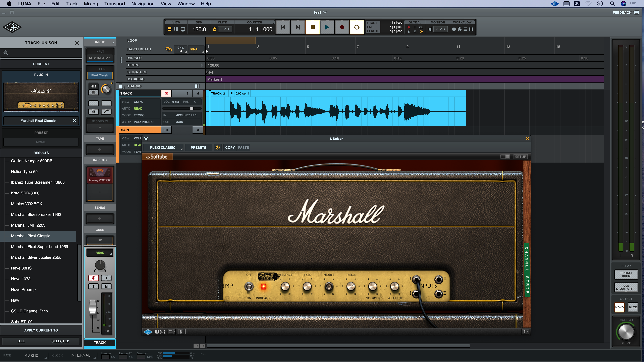Viewport: 644px width, 362px height.
Task: Open the Mixing menu
Action: pyautogui.click(x=91, y=4)
